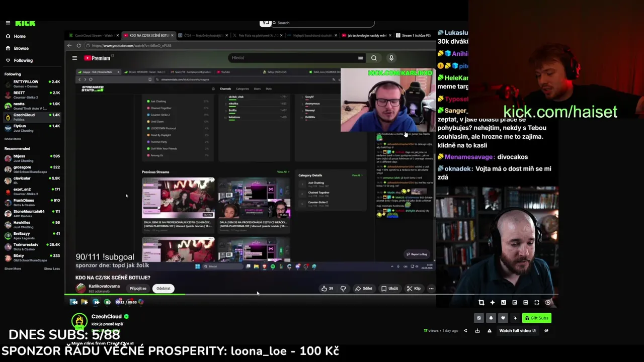Click Sdílet share button on YouTube

coord(364,289)
